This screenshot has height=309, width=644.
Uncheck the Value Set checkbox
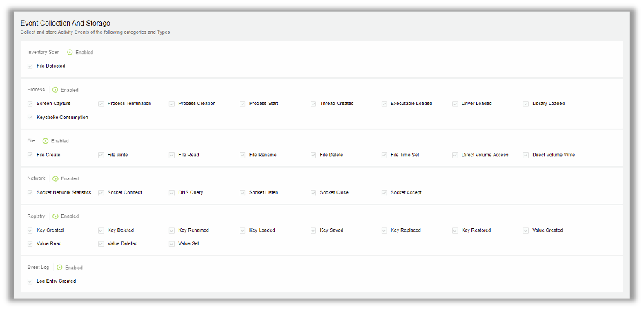click(x=172, y=244)
